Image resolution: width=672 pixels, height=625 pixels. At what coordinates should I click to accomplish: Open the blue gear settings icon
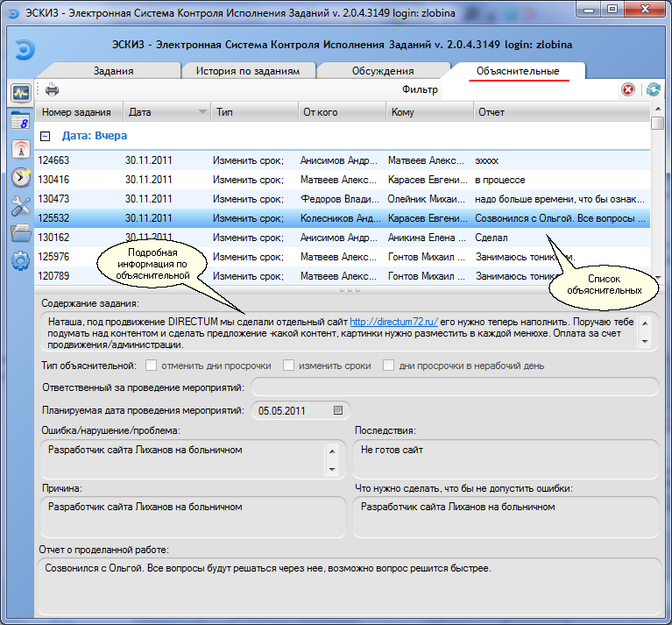coord(20,260)
